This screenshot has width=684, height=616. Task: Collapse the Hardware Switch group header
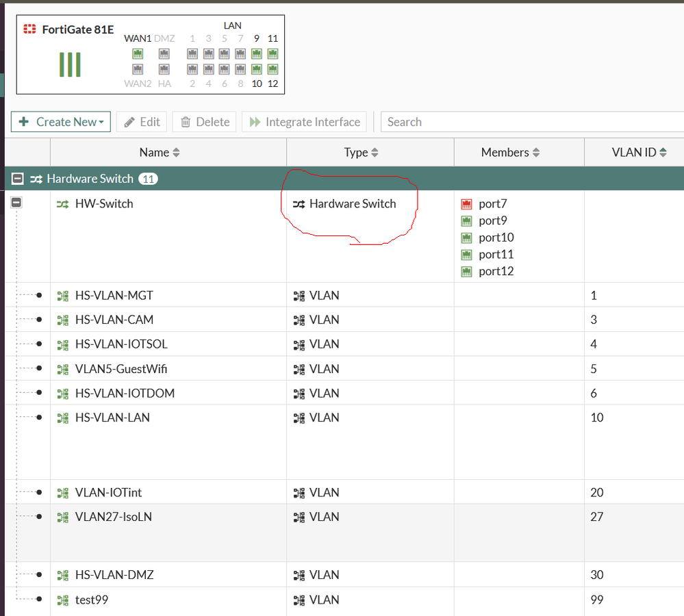(x=18, y=179)
